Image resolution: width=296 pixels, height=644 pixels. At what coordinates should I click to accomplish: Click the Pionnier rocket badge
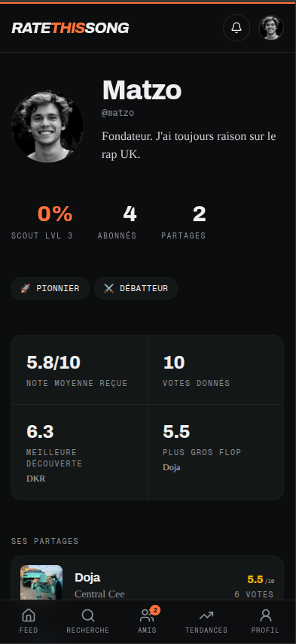coord(50,288)
